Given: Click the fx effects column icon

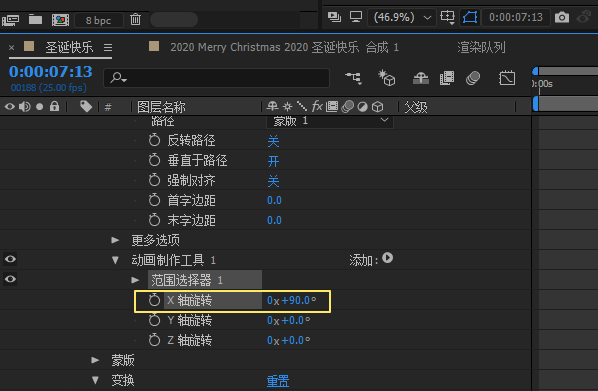Looking at the screenshot, I should point(317,106).
